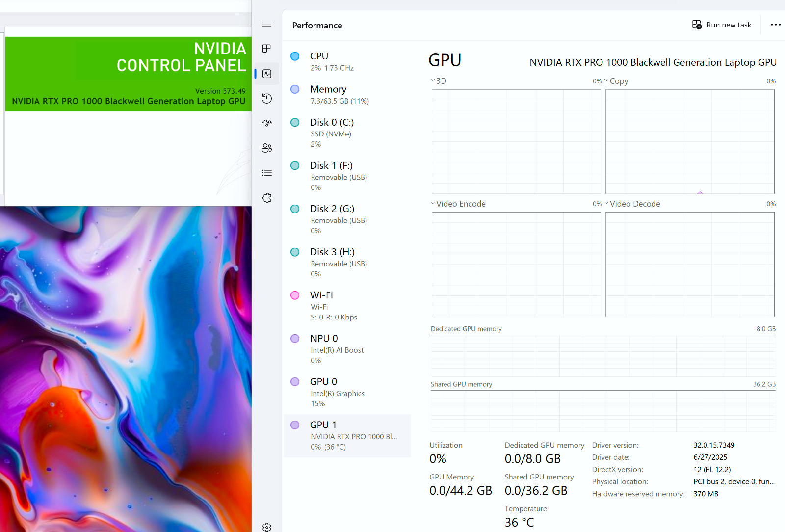
Task: Click the Wi-Fi pink circle indicator
Action: [295, 295]
